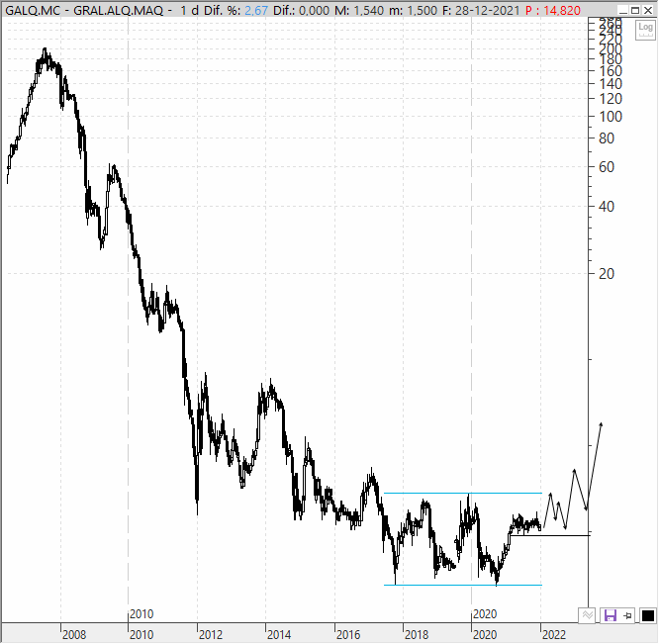Click the 80 price axis label
Viewport: 659px width, 644px height.
coord(607,138)
